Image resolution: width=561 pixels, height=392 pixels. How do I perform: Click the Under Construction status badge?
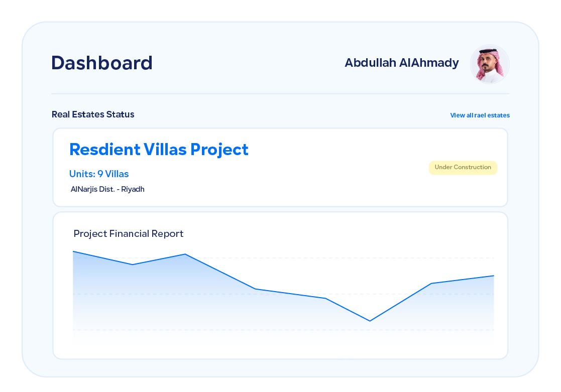(463, 168)
